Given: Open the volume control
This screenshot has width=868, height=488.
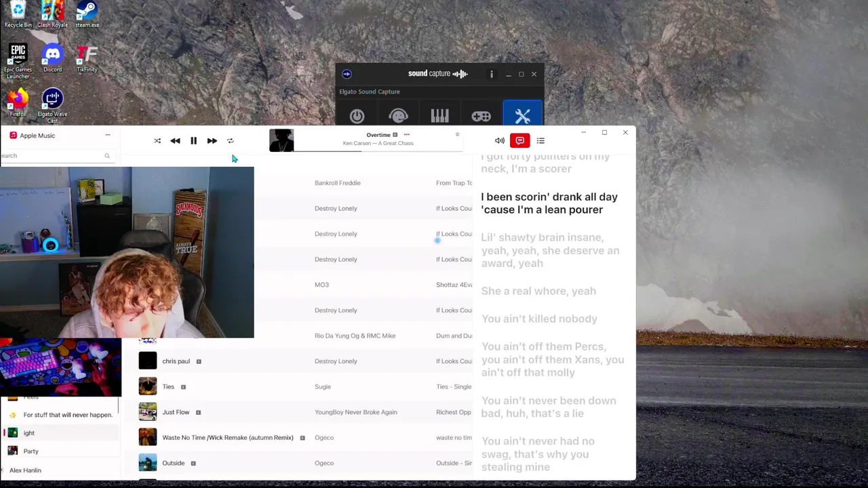Looking at the screenshot, I should click(500, 141).
